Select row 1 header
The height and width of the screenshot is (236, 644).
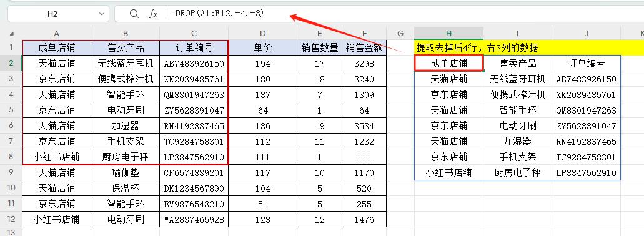pyautogui.click(x=11, y=47)
